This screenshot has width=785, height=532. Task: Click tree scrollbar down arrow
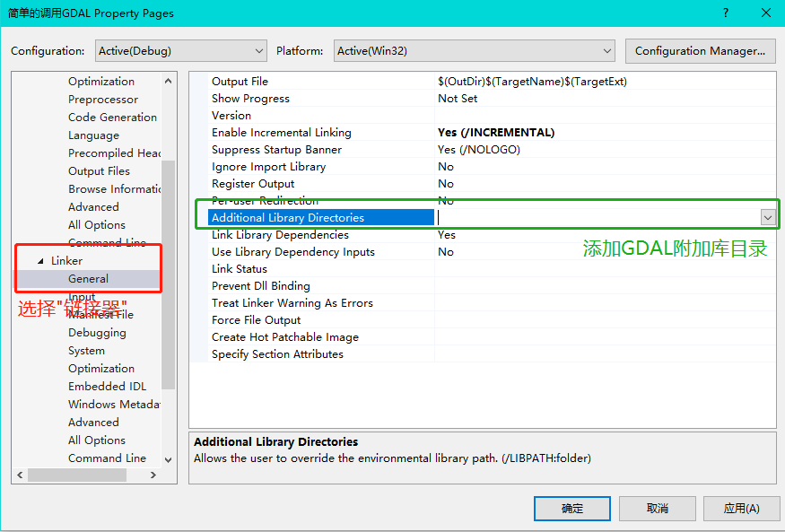pyautogui.click(x=169, y=460)
